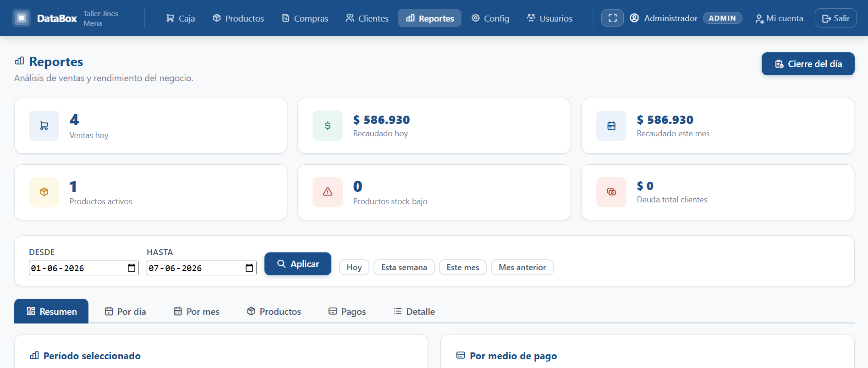Click the $ 586.930 Recaudado hoy value

[381, 120]
